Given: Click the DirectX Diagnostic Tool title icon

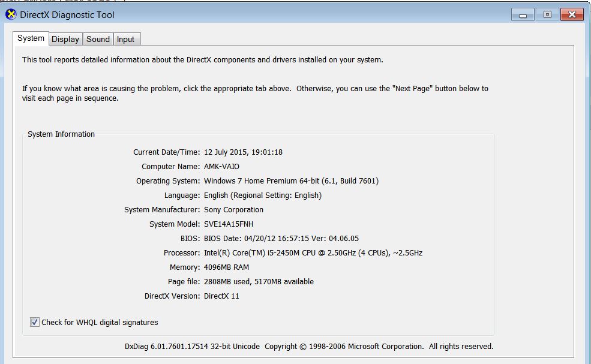Looking at the screenshot, I should click(11, 15).
